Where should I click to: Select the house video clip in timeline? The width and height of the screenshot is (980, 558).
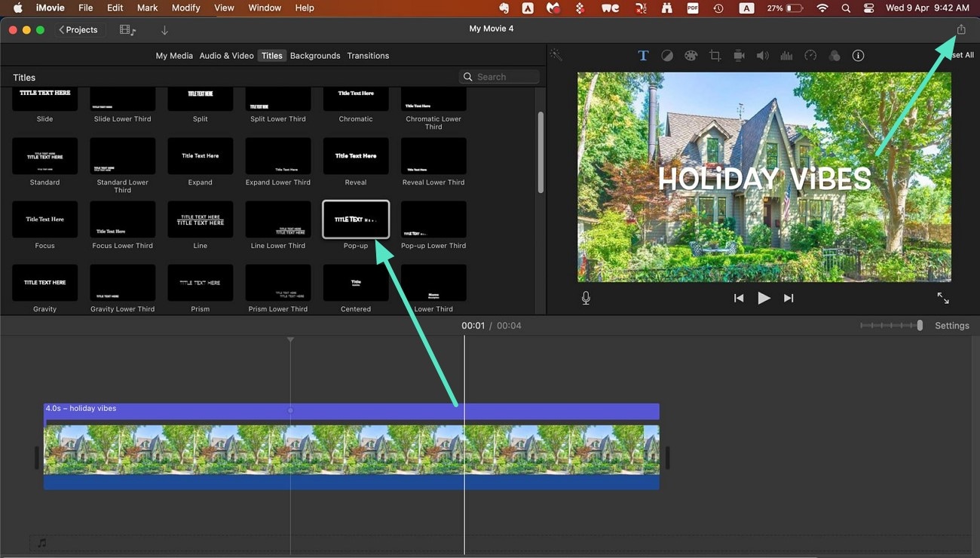pyautogui.click(x=351, y=456)
